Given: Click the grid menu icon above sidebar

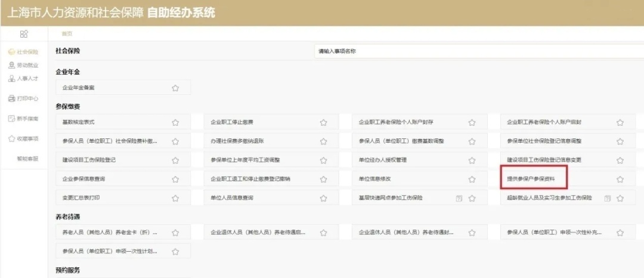Looking at the screenshot, I should coord(24,34).
